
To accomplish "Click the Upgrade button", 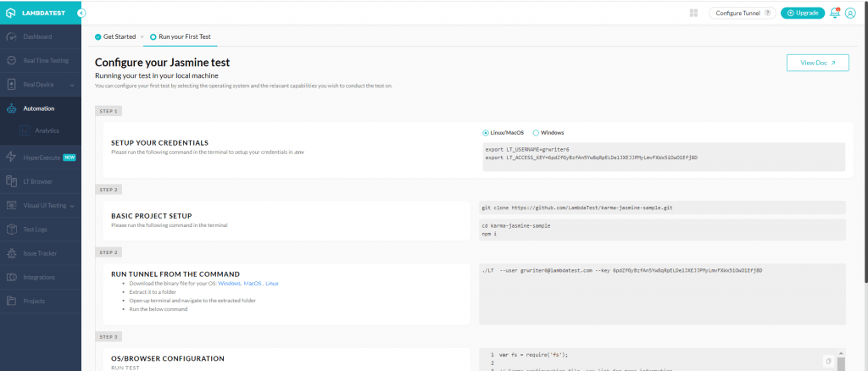I will (x=802, y=13).
